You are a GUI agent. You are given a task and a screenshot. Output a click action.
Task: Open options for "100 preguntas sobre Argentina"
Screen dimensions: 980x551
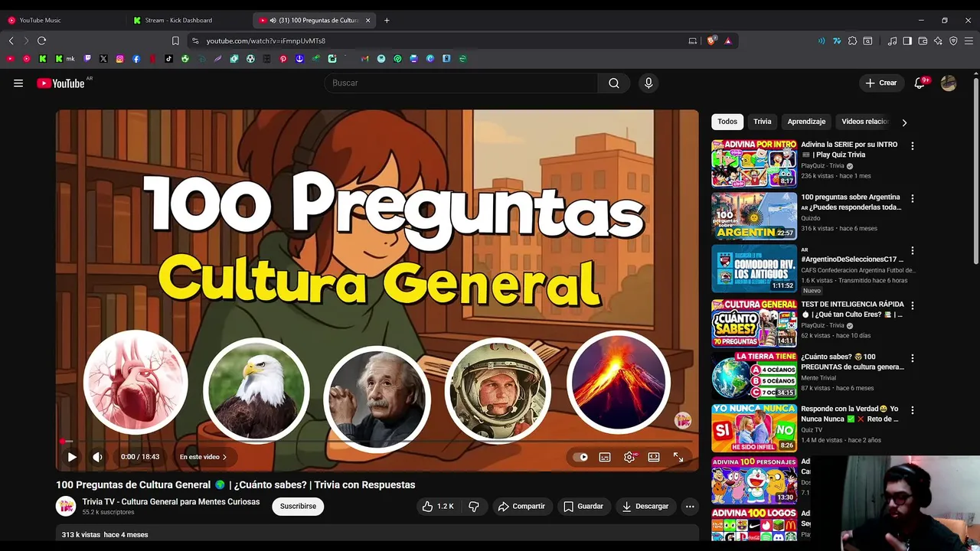pyautogui.click(x=912, y=198)
